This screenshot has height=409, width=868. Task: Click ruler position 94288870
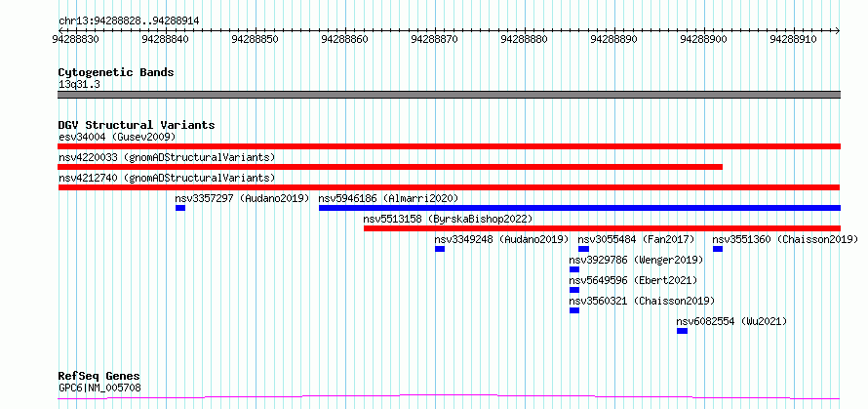click(434, 39)
